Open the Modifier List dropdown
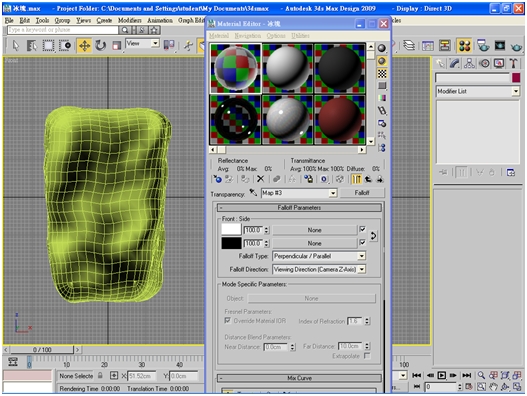The height and width of the screenshot is (396, 527). 516,91
